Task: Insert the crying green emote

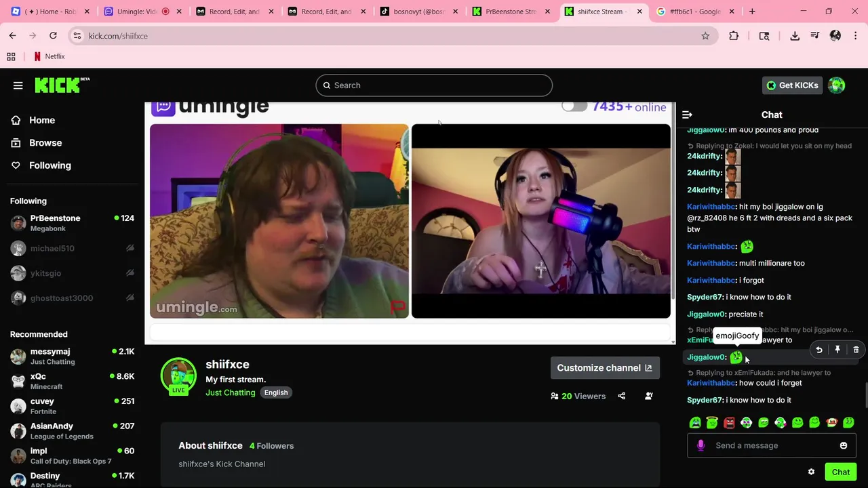Action: coord(695,423)
